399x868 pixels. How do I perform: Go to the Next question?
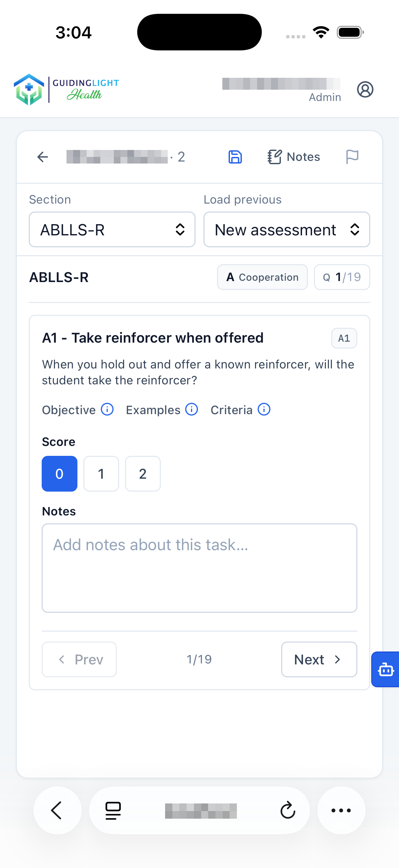click(319, 659)
